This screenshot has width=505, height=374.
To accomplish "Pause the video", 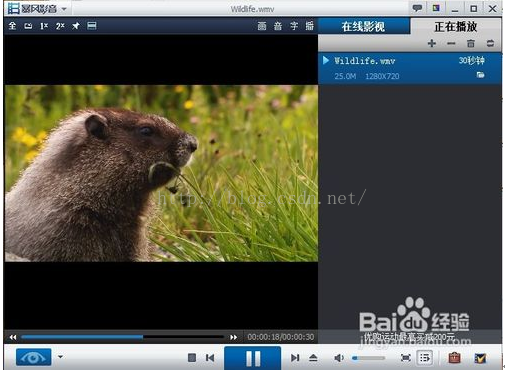I will click(x=253, y=358).
